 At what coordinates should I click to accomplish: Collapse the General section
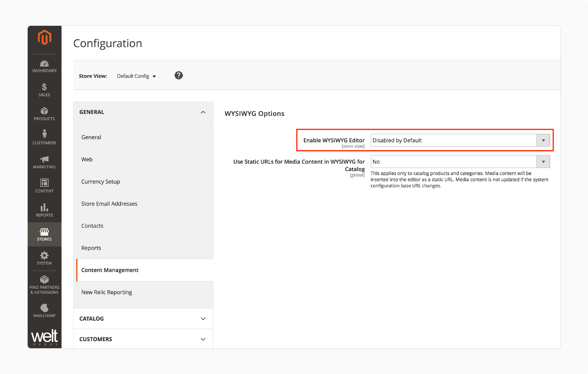(204, 112)
